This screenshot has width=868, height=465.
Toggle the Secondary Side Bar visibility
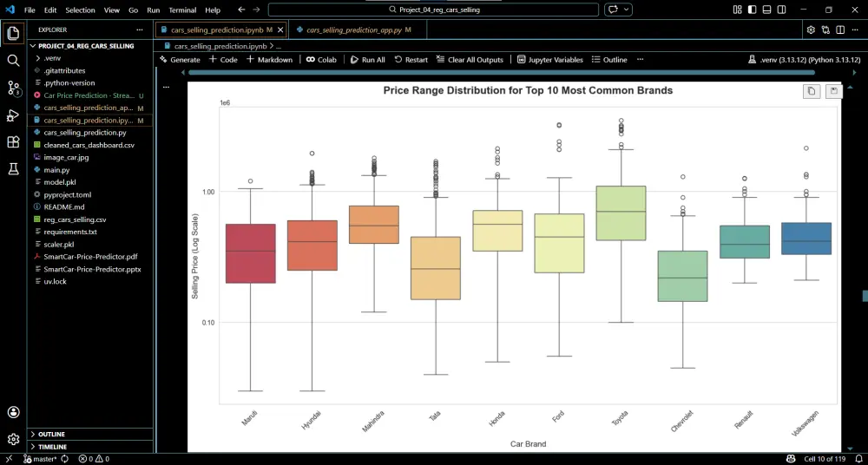point(782,10)
